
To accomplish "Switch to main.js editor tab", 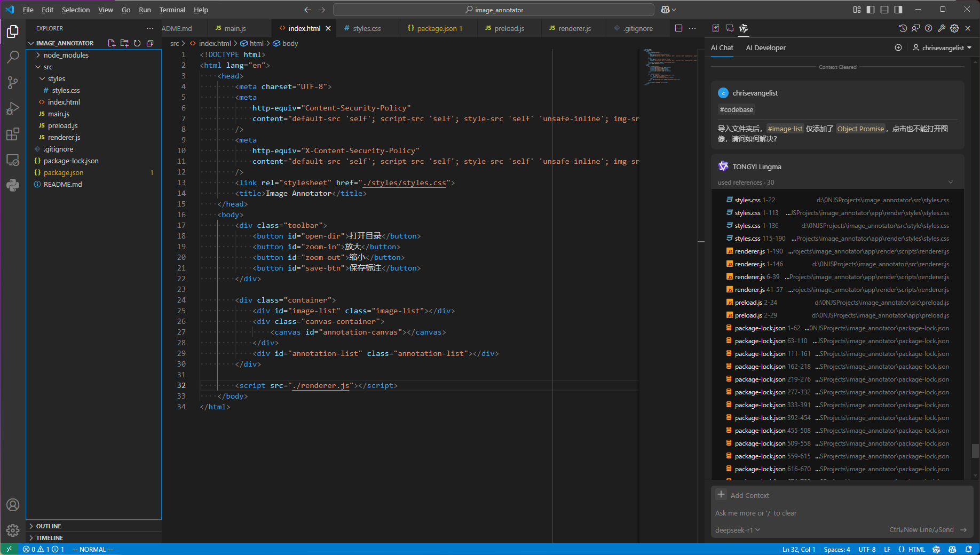I will pos(235,28).
